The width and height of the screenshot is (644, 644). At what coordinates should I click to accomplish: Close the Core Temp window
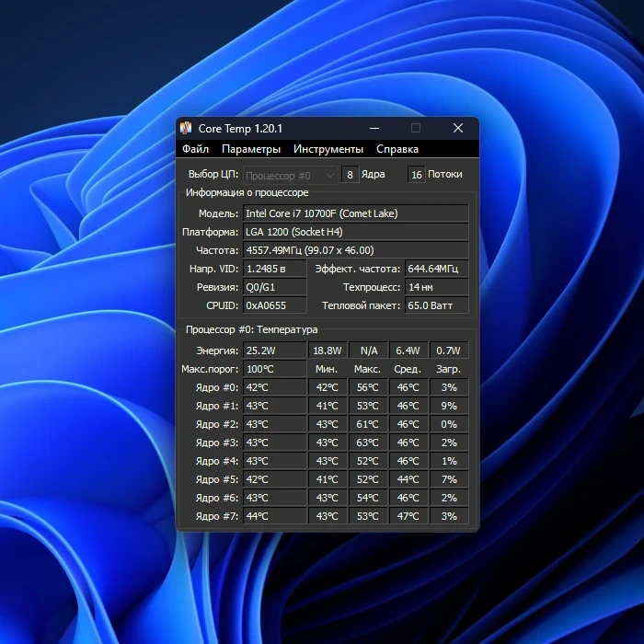(458, 128)
